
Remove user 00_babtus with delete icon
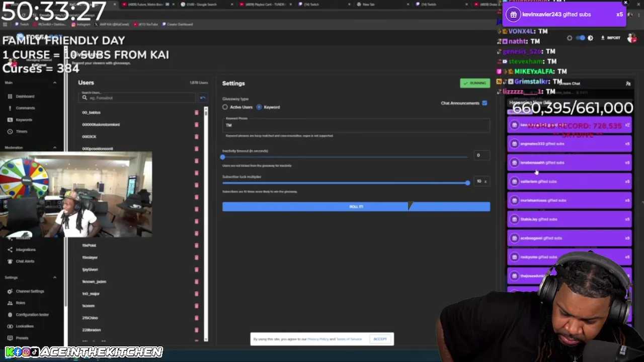(x=196, y=113)
